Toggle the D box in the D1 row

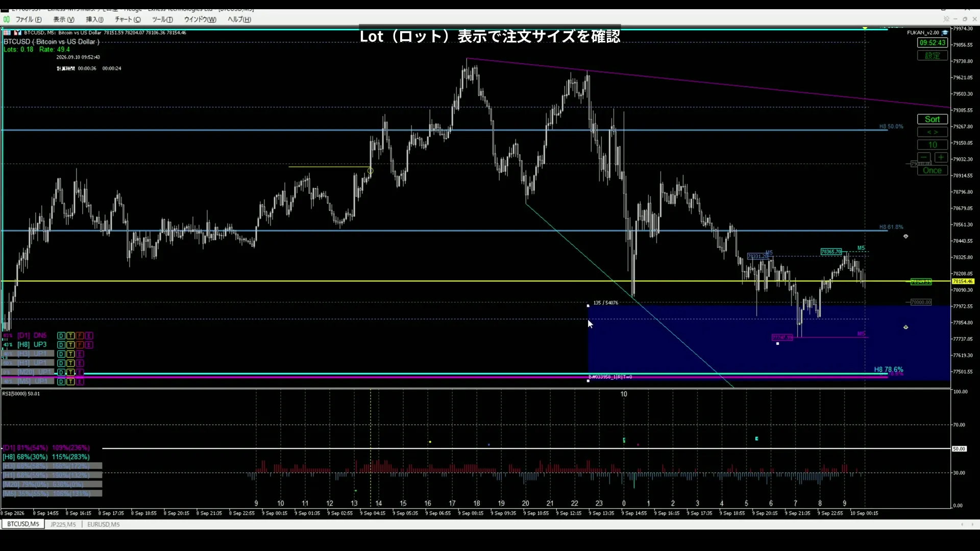pyautogui.click(x=61, y=336)
